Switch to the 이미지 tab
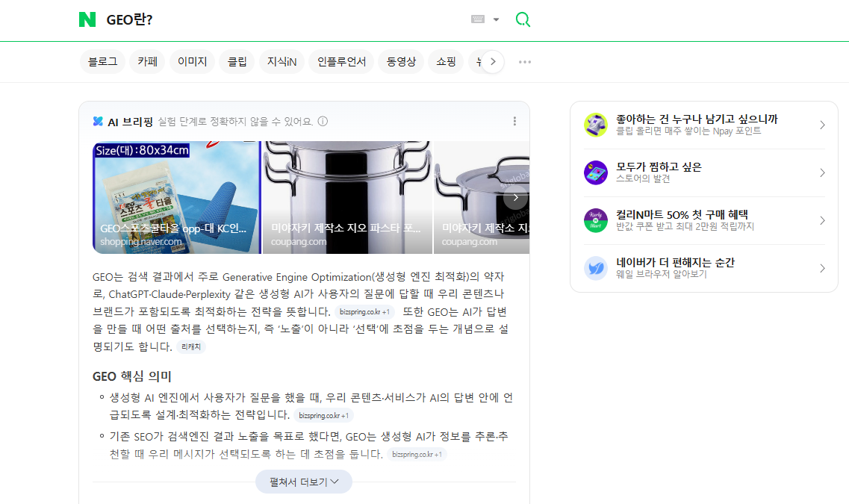Image resolution: width=849 pixels, height=504 pixels. pos(192,62)
